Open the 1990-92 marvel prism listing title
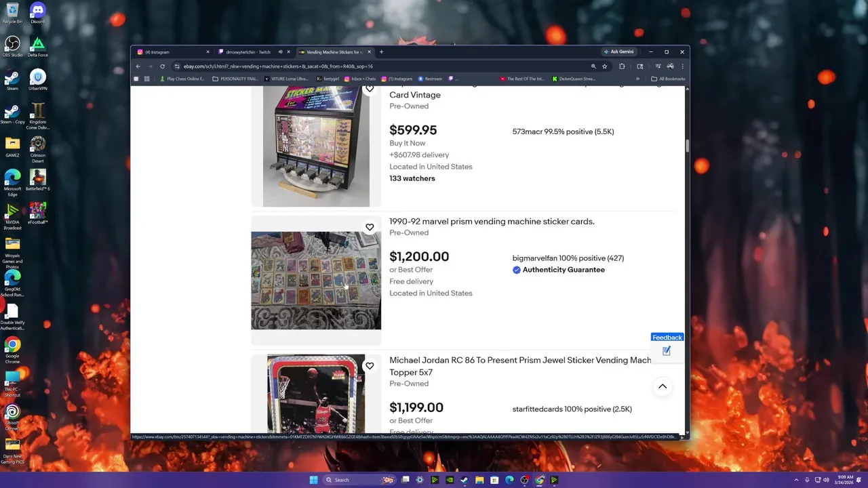This screenshot has height=488, width=868. pyautogui.click(x=492, y=222)
